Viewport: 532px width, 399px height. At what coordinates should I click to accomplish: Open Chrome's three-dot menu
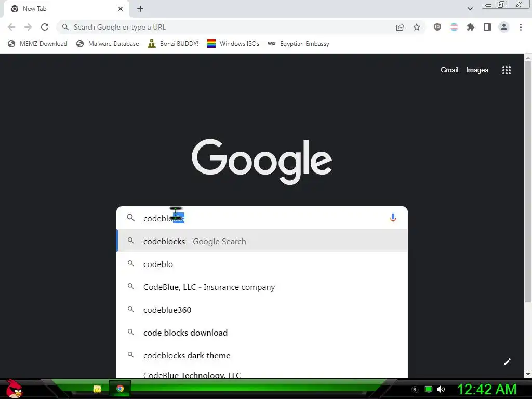coord(521,27)
